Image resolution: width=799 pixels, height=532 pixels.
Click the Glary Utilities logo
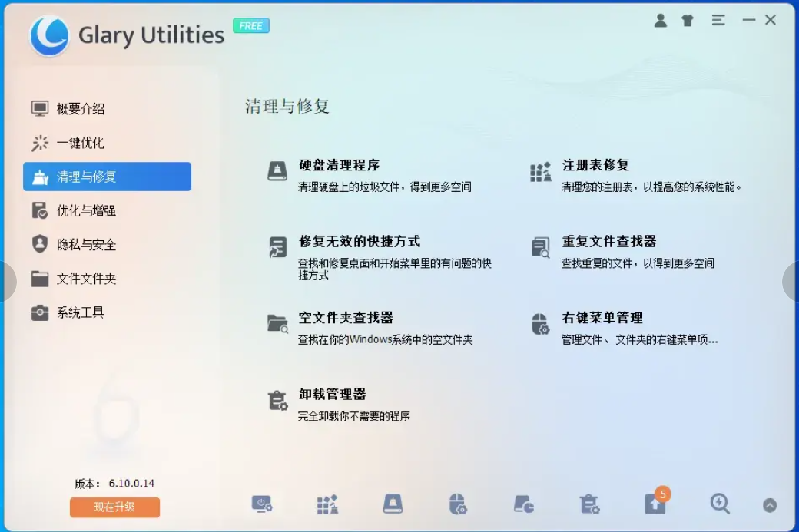click(49, 35)
